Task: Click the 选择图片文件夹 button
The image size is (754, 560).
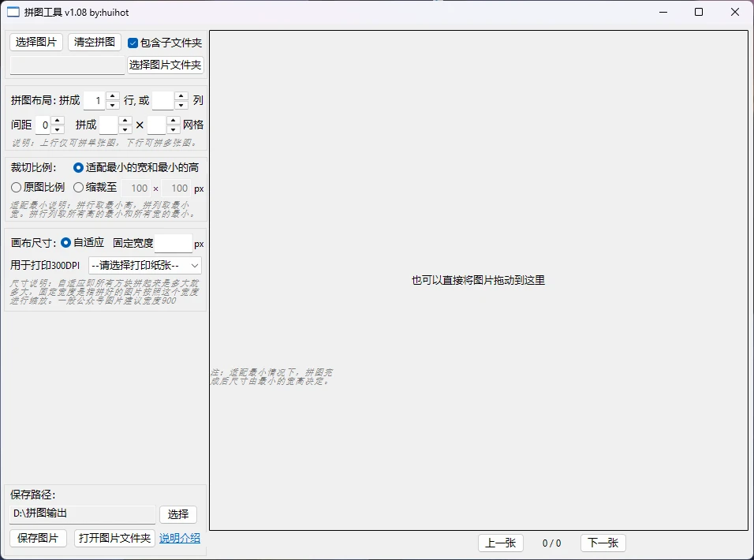Action: (x=166, y=65)
